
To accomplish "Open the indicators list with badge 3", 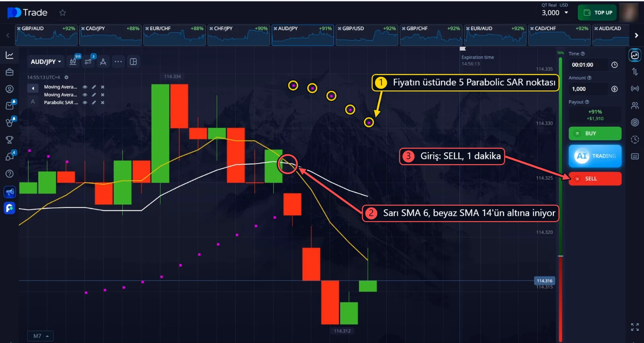I will (x=88, y=62).
